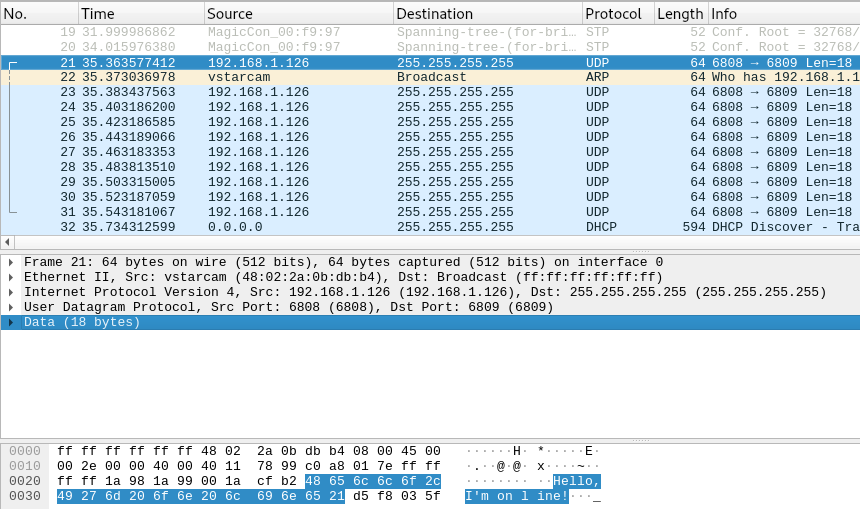The height and width of the screenshot is (509, 860).
Task: Sort packets by No. column
Action: click(39, 14)
